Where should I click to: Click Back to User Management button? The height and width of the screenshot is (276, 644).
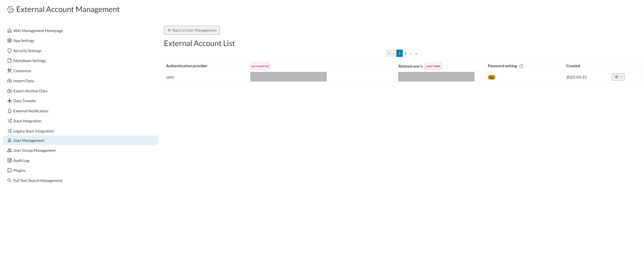click(191, 30)
